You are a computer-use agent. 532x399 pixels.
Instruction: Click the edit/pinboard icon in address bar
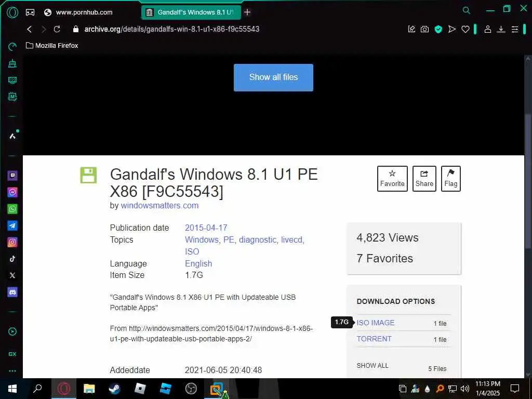pos(411,29)
